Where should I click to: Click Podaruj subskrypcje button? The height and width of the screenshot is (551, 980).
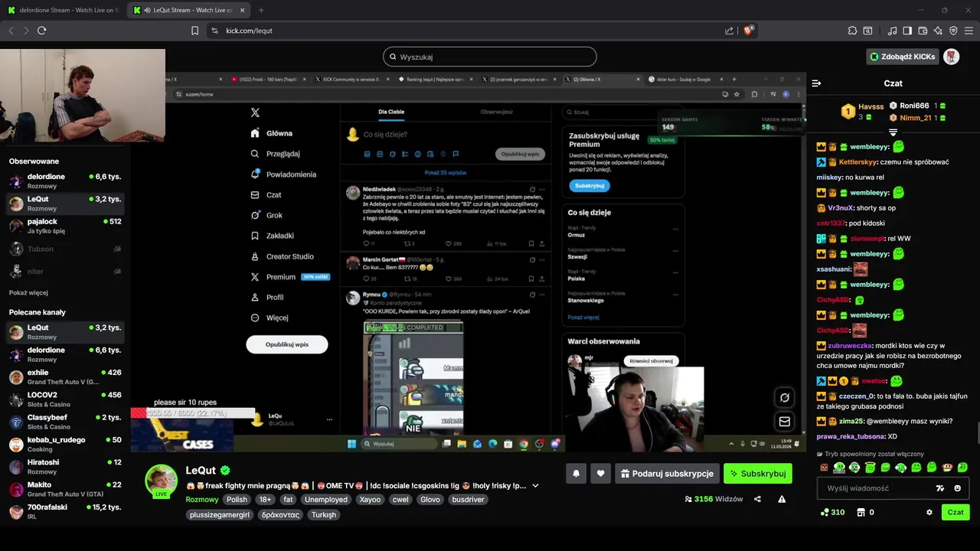(x=668, y=474)
